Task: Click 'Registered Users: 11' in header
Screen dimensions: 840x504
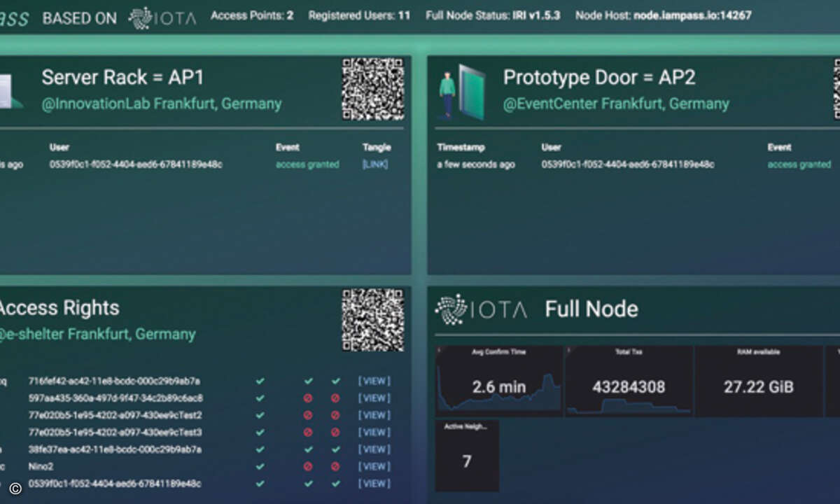Action: [359, 15]
